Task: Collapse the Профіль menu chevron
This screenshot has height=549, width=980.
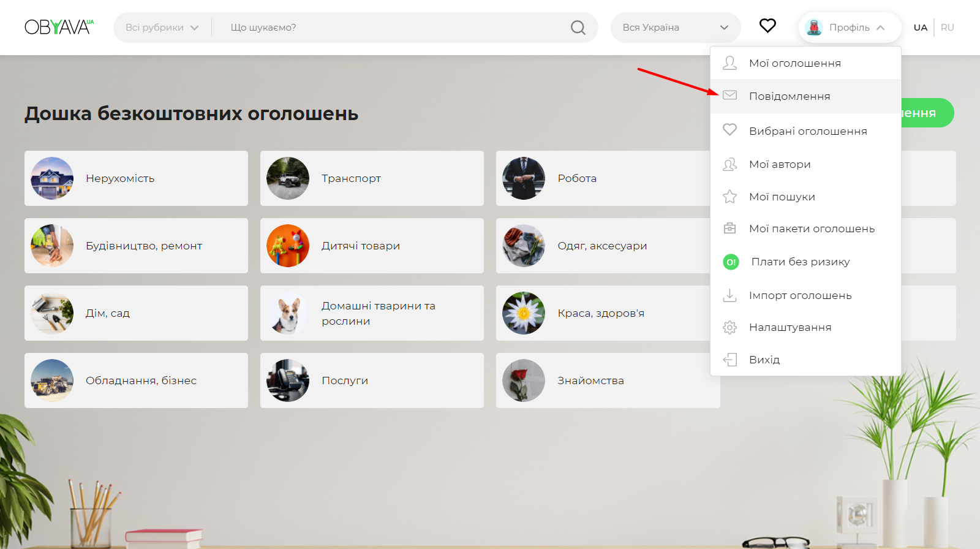Action: tap(881, 28)
